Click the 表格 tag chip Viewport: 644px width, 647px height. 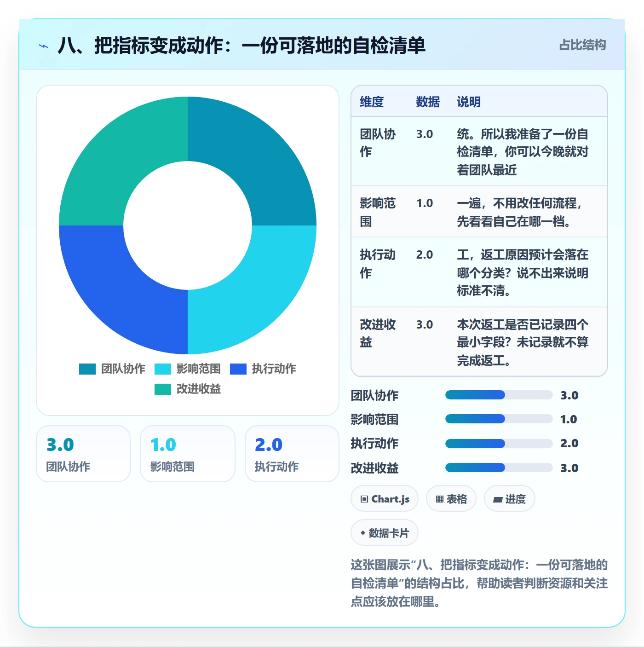pyautogui.click(x=451, y=499)
